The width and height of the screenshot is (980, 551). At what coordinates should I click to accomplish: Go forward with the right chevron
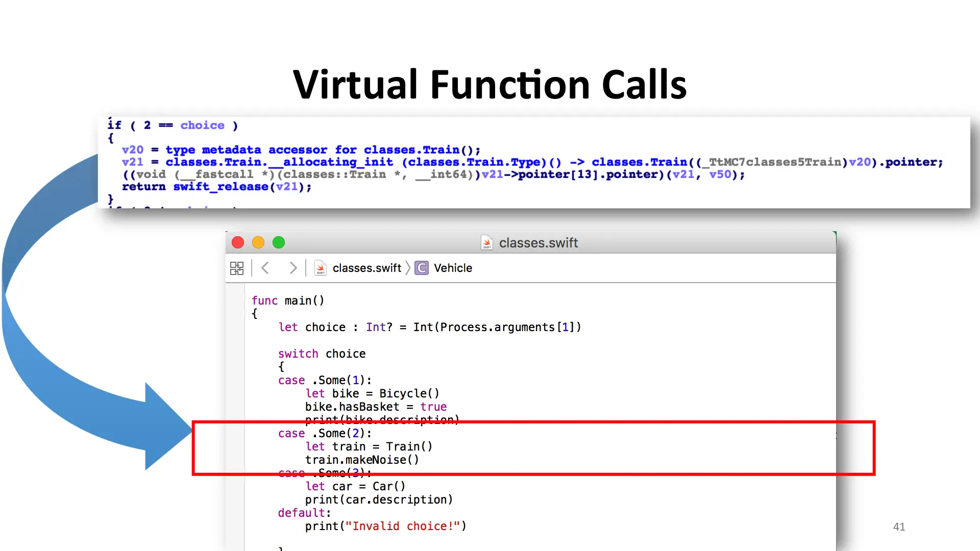293,268
